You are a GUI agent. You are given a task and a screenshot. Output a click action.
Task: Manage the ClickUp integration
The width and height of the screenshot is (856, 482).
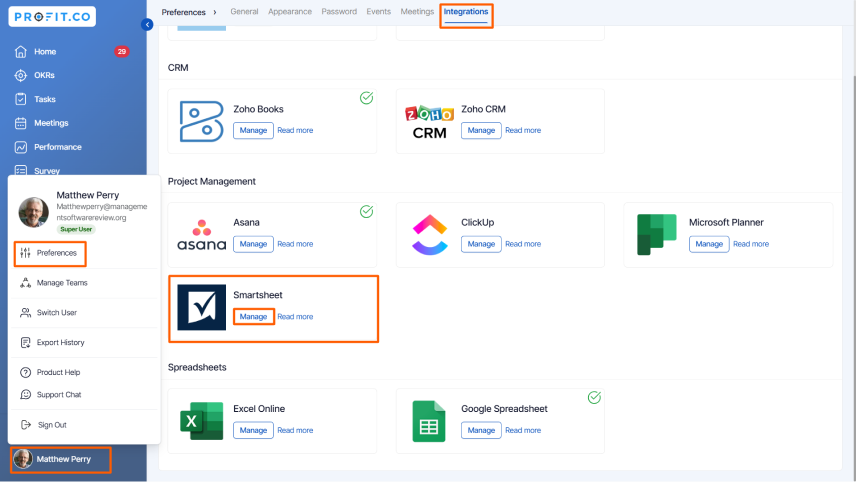point(481,244)
